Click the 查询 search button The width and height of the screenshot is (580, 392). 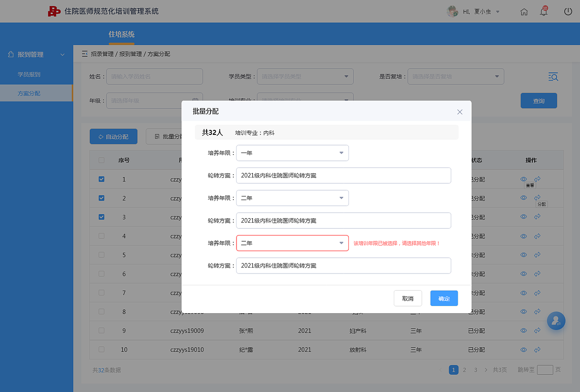[x=539, y=101]
